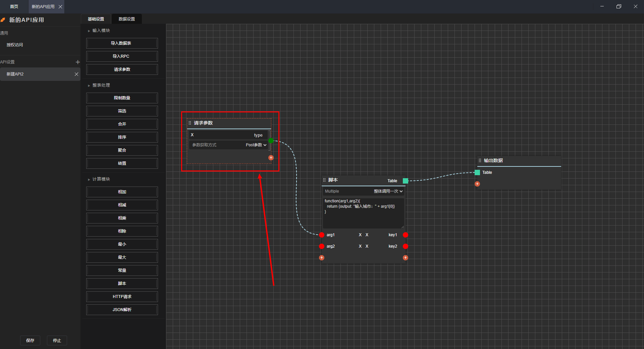Add an output key in 脚本 node

[x=406, y=258]
